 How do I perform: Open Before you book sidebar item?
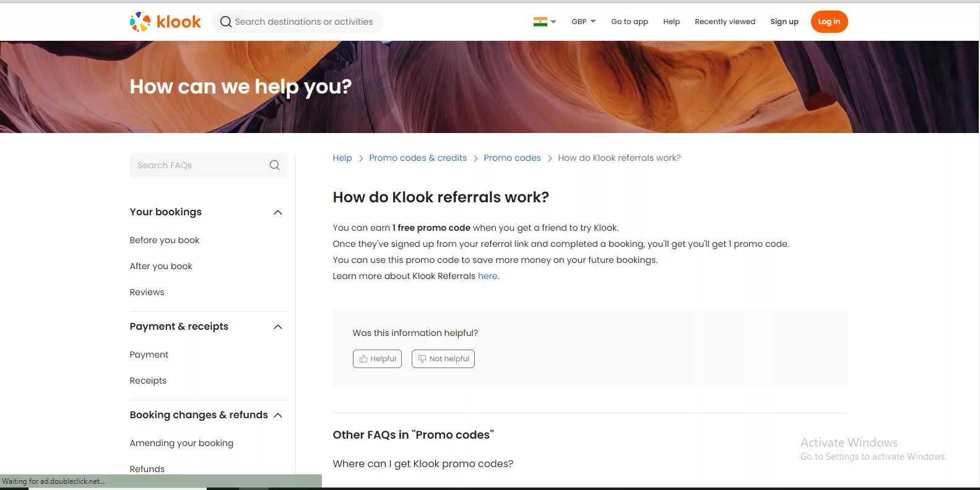(165, 240)
